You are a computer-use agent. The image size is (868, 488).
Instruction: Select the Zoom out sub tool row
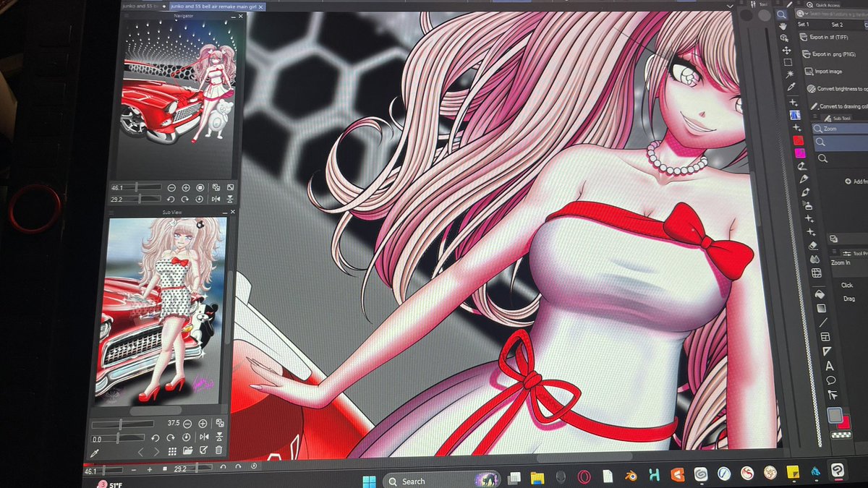pos(843,158)
